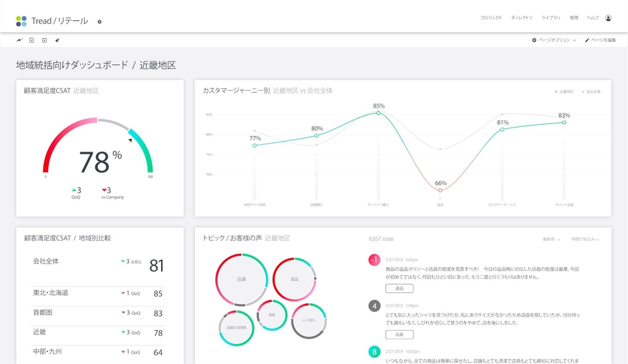Click the play presentation toolbar icon
628x364 pixels.
coord(45,40)
